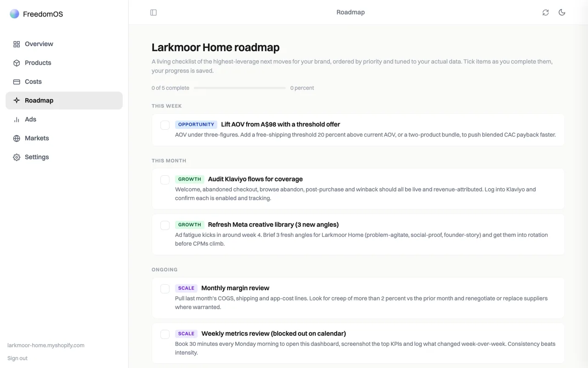Tick the 'Monthly margin review' checkbox

coord(165,289)
